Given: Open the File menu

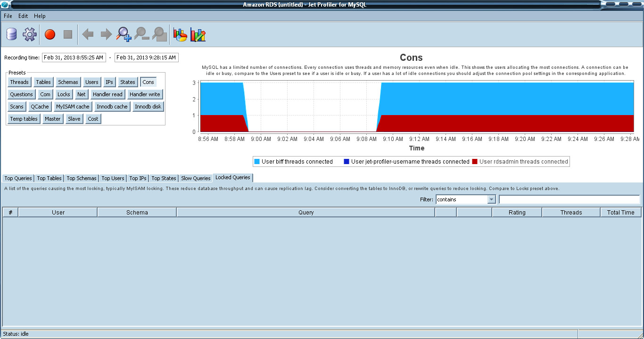Looking at the screenshot, I should tap(8, 16).
